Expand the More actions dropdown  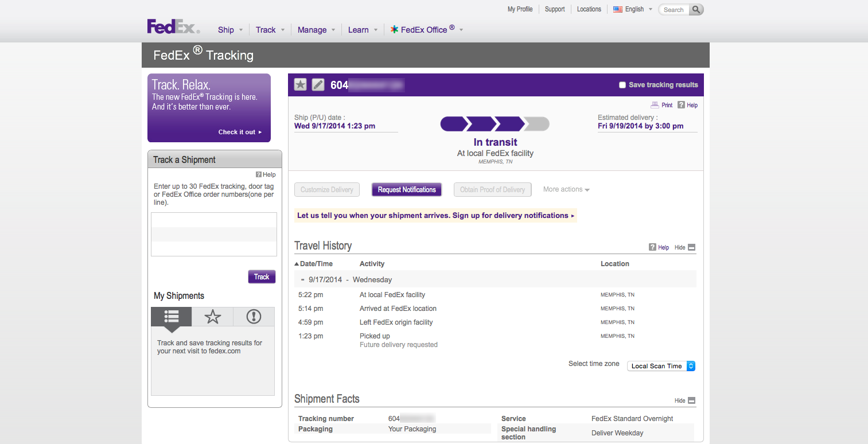(x=566, y=189)
